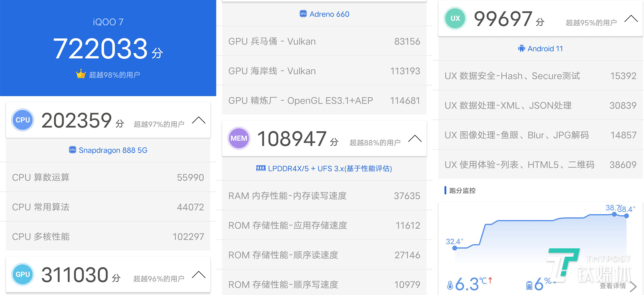The image size is (644, 295).
Task: Click the GPU section icon
Action: [22, 274]
